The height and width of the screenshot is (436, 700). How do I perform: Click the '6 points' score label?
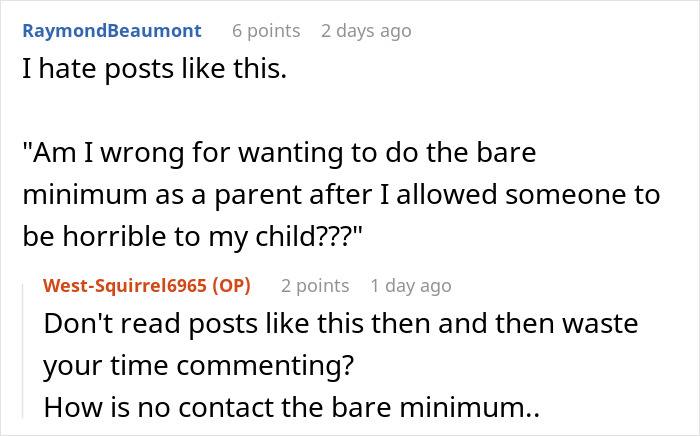(266, 31)
